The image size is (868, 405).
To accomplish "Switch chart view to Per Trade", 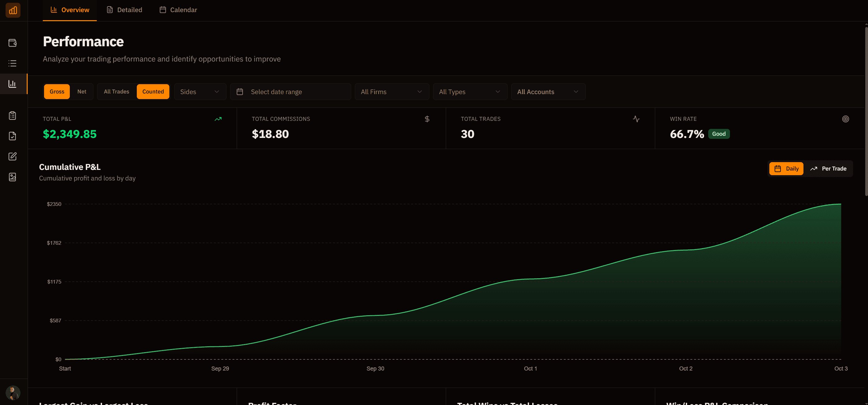I will pyautogui.click(x=828, y=169).
